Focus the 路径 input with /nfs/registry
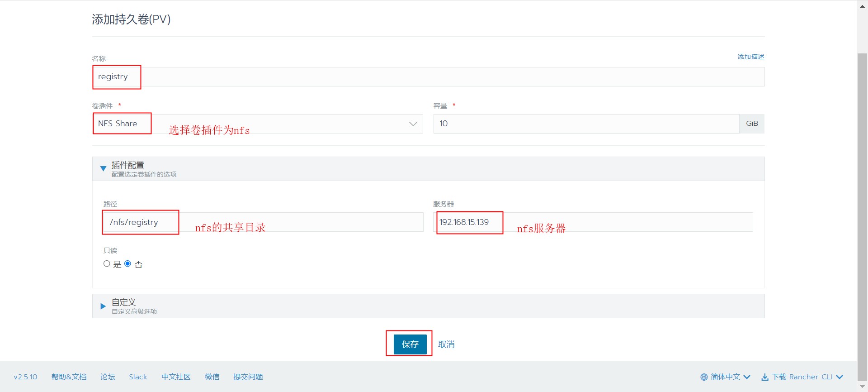Screen dimensions: 868x392 point(263,222)
